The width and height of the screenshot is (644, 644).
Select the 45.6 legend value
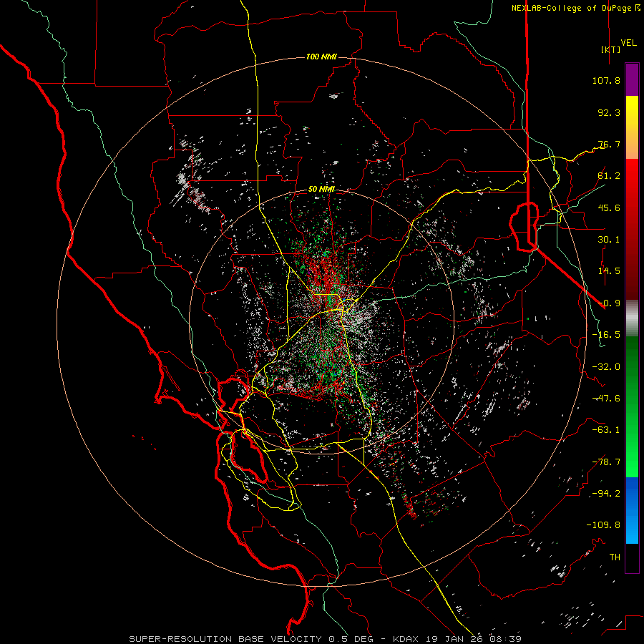click(x=609, y=208)
